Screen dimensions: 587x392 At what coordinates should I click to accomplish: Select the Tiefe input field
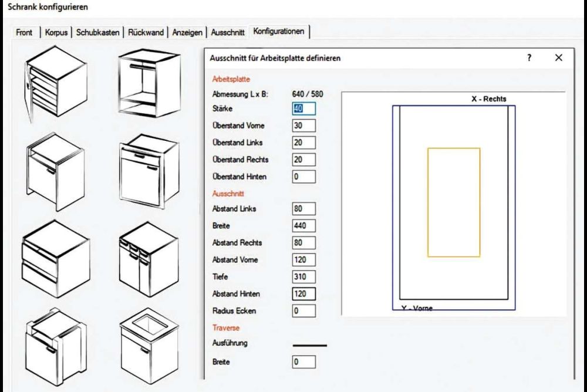point(303,277)
